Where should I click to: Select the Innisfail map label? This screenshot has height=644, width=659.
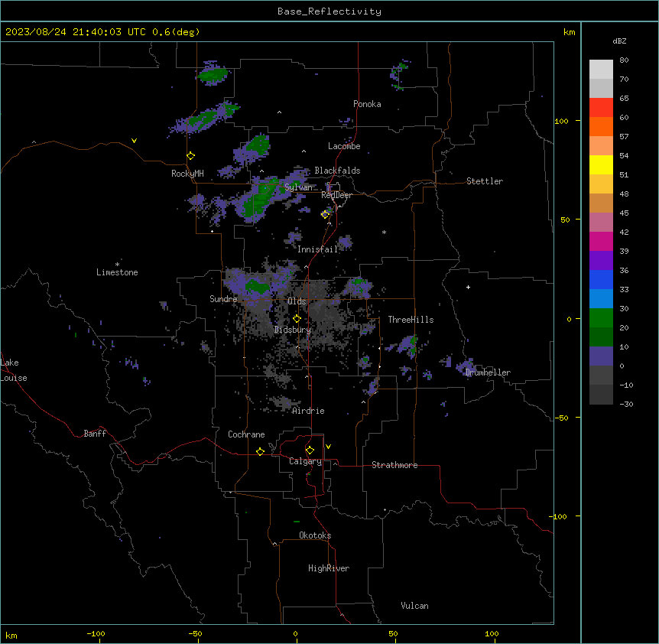[317, 249]
